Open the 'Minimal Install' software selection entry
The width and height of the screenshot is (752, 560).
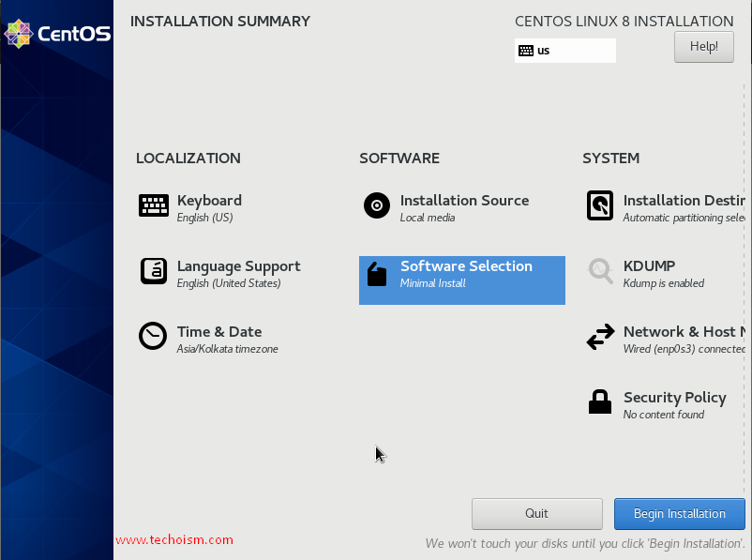[x=432, y=283]
